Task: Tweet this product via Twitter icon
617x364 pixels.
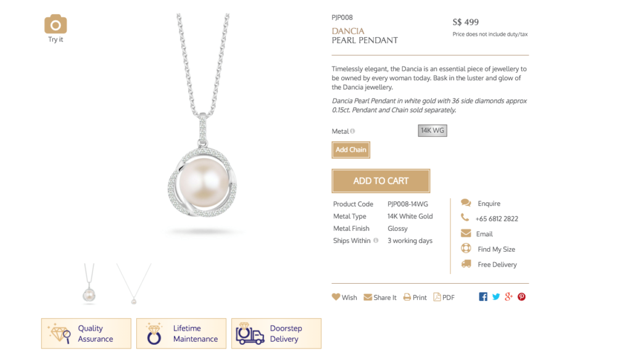Action: [x=496, y=297]
